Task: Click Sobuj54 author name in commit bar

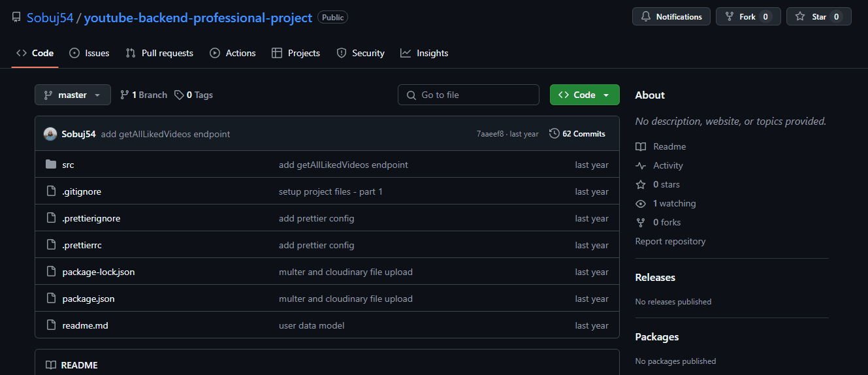Action: [78, 134]
